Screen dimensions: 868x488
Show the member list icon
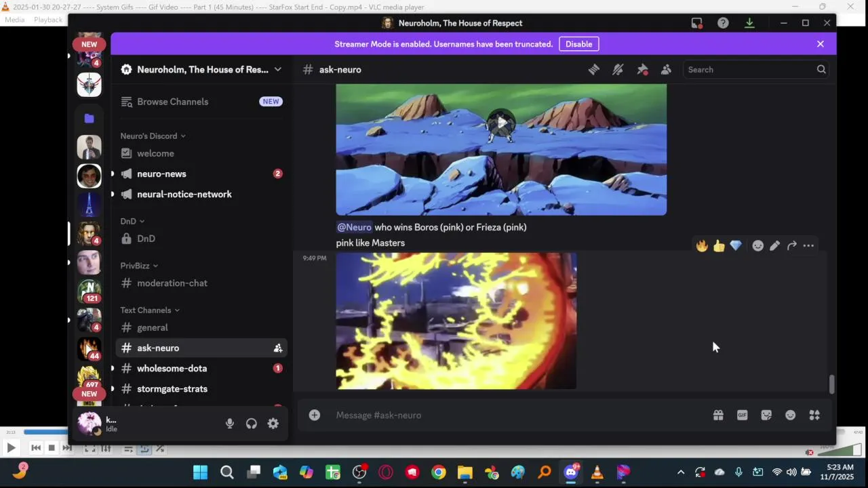pyautogui.click(x=666, y=69)
